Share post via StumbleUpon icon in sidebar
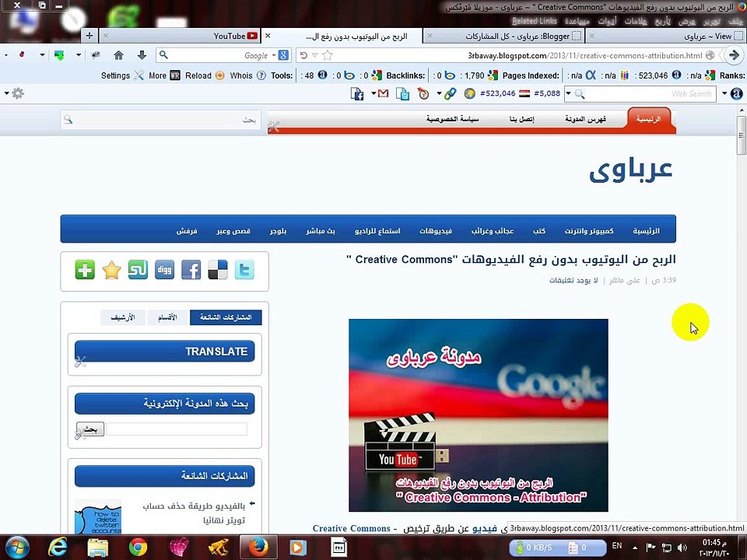The height and width of the screenshot is (560, 747). tap(138, 270)
